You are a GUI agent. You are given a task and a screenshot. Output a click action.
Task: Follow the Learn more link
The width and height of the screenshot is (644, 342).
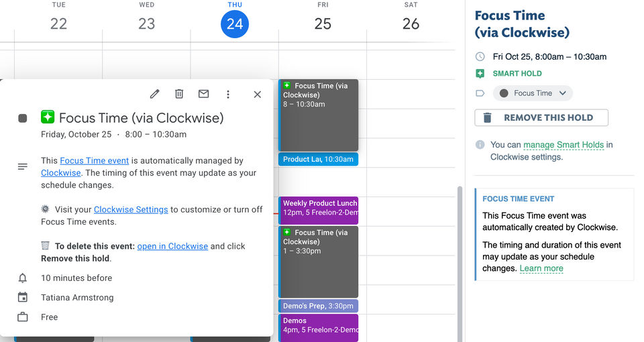pyautogui.click(x=541, y=269)
